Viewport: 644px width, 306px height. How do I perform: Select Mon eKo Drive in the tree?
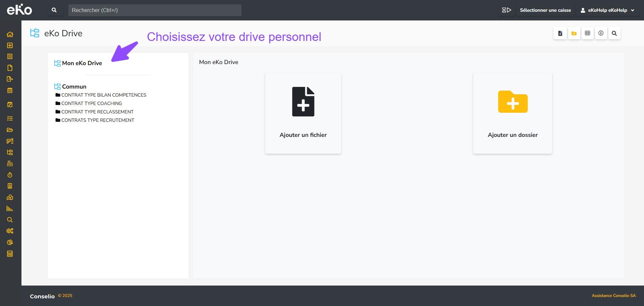[x=82, y=63]
